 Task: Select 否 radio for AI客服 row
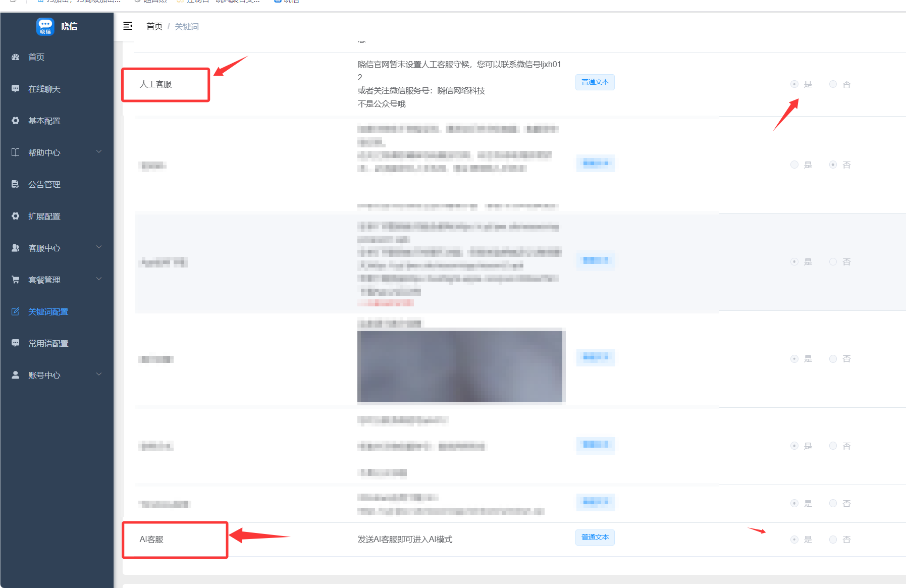pyautogui.click(x=833, y=540)
